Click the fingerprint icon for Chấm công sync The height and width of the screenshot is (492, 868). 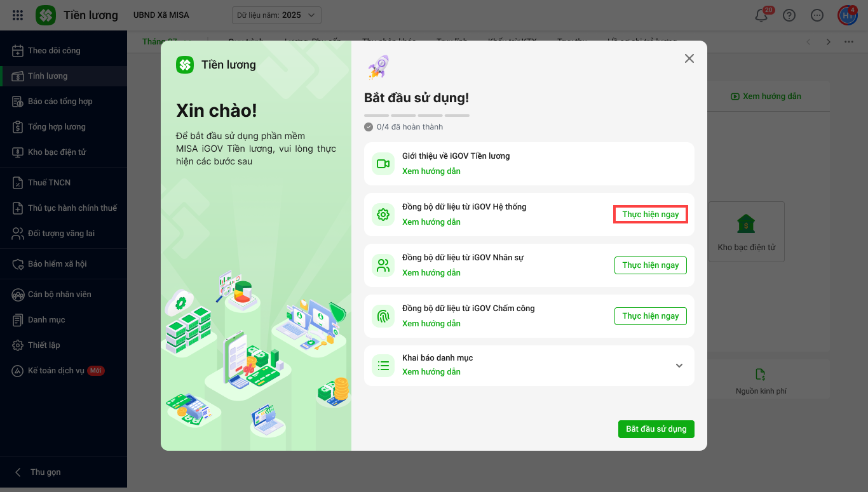(x=383, y=316)
